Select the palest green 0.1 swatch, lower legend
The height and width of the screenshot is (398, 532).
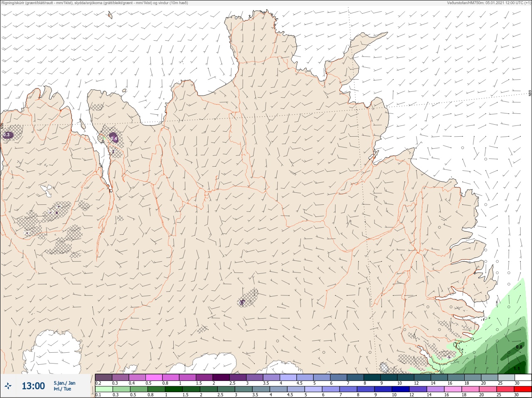point(104,389)
